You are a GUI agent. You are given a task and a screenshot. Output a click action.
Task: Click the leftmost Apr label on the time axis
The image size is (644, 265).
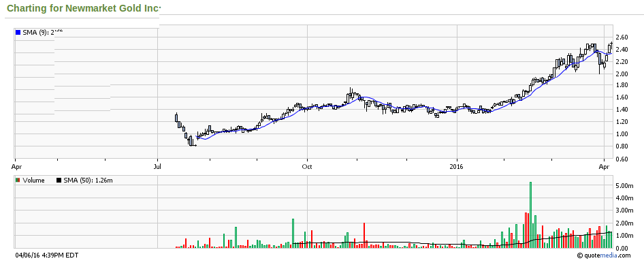pos(16,167)
